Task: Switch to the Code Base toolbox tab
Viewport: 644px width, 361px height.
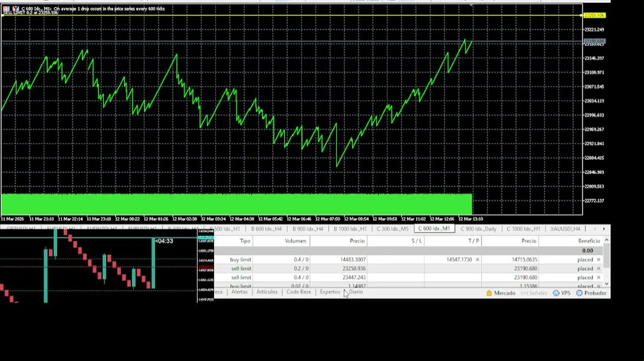Action: (x=299, y=292)
